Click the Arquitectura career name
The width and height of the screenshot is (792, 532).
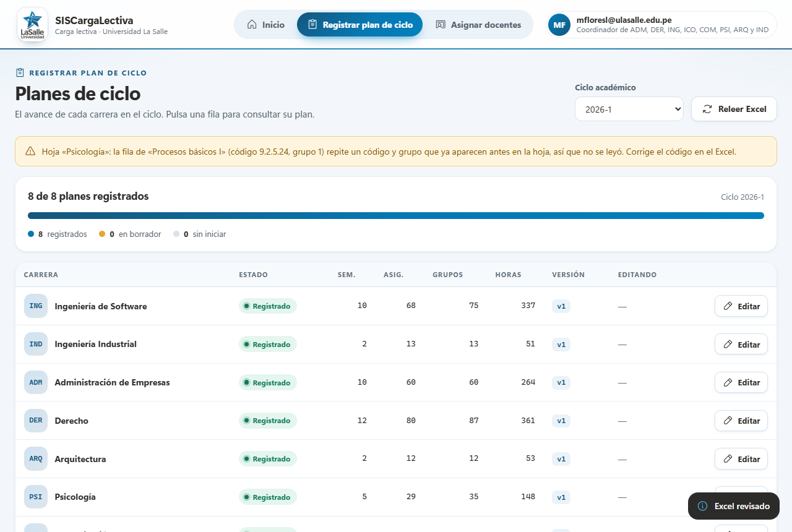tap(80, 459)
